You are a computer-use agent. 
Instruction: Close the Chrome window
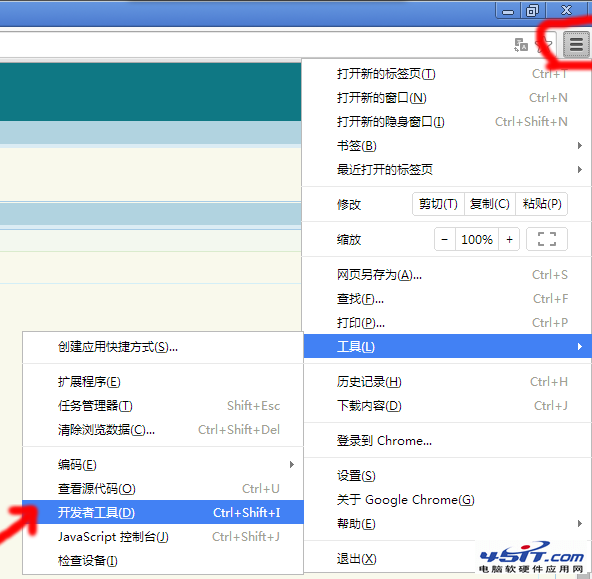point(567,11)
